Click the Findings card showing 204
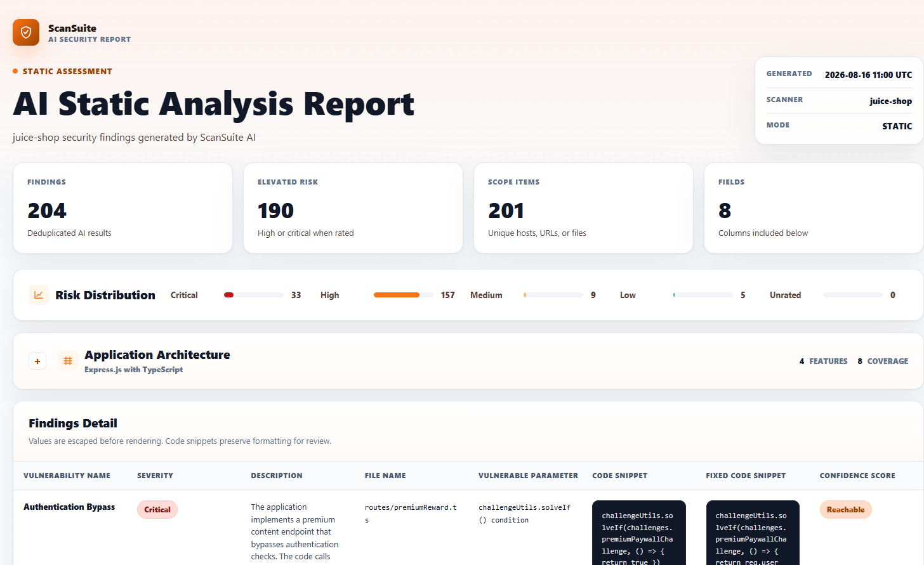 click(122, 208)
